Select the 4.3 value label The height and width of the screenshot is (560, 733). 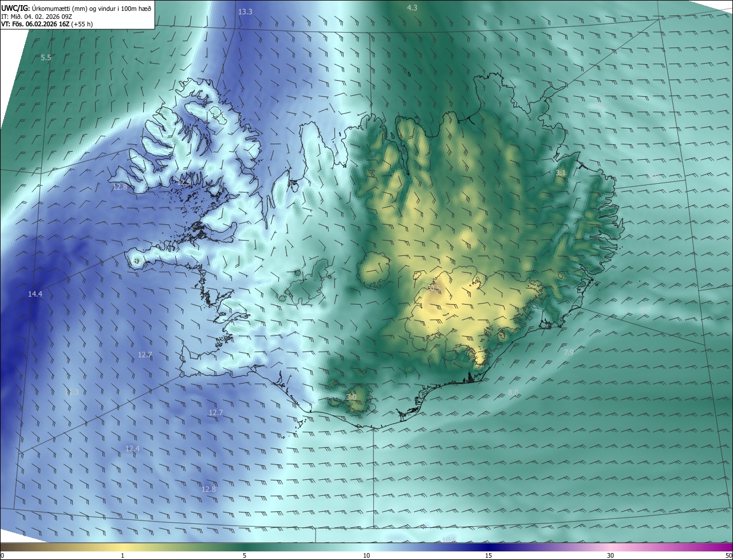point(412,7)
